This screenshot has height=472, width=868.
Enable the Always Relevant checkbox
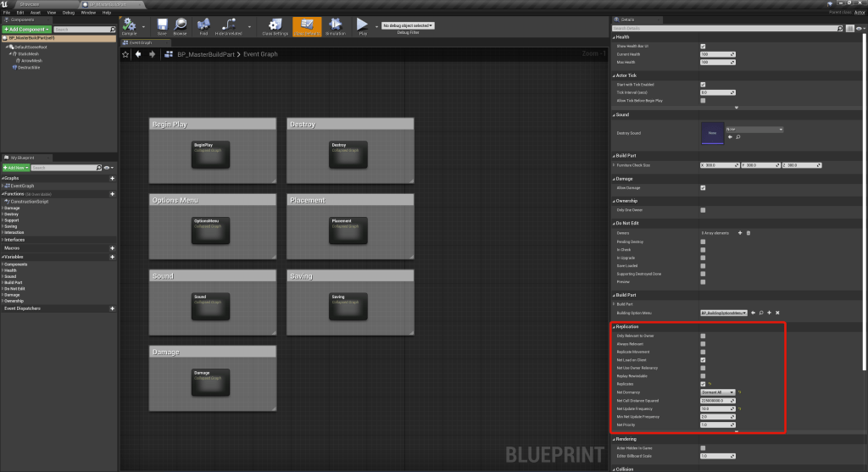coord(703,345)
